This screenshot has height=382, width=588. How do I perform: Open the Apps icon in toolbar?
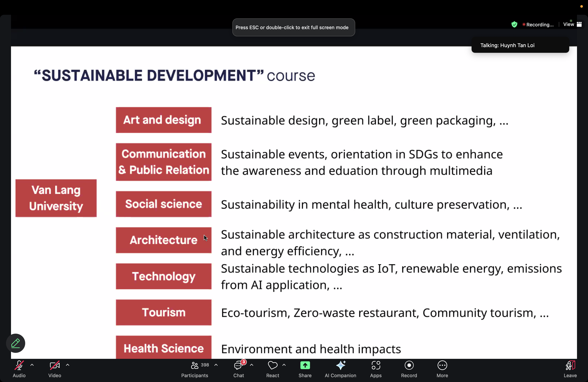tap(376, 365)
